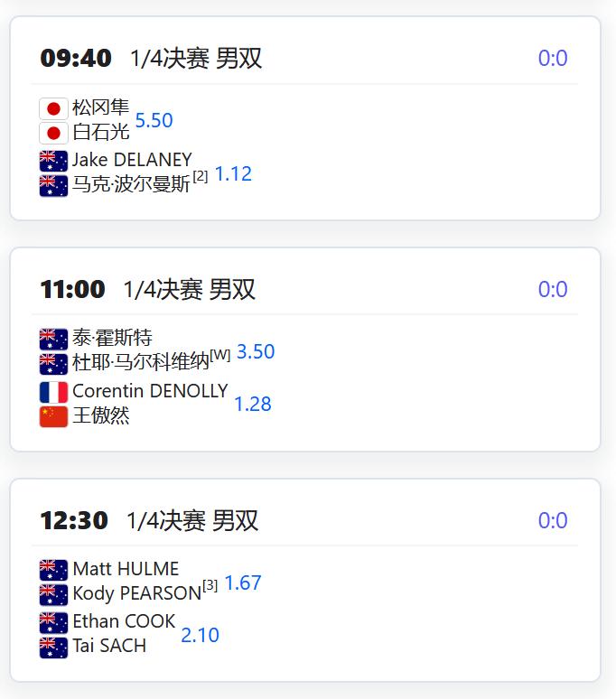616x699 pixels.
Task: Open the 0:0 score of 11:00 match
Action: tap(553, 290)
